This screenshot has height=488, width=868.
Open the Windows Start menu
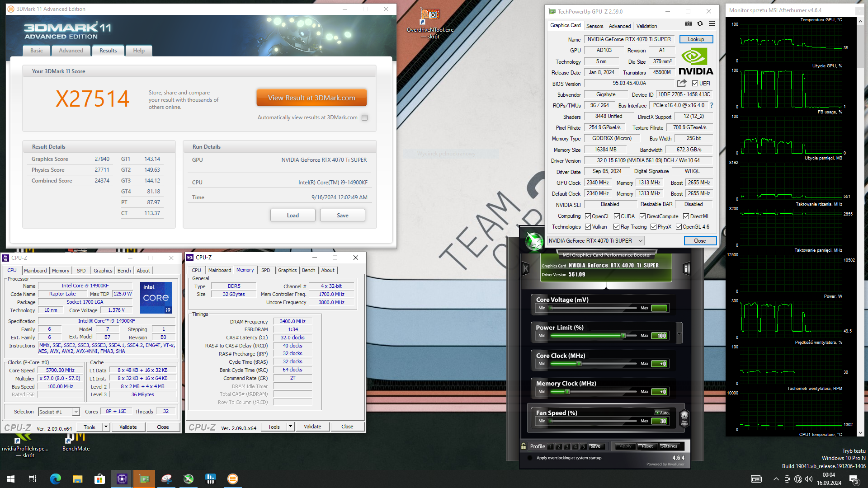[x=11, y=479]
